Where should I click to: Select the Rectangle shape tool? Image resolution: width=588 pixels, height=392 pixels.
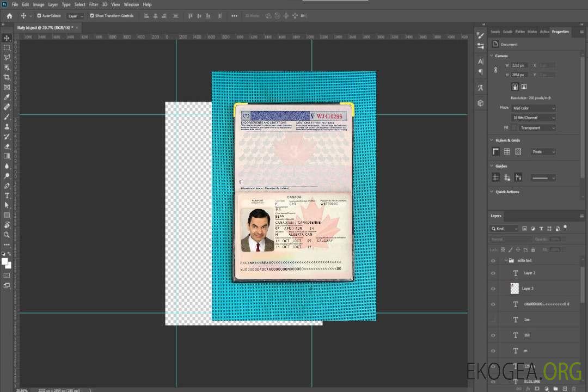[7, 215]
